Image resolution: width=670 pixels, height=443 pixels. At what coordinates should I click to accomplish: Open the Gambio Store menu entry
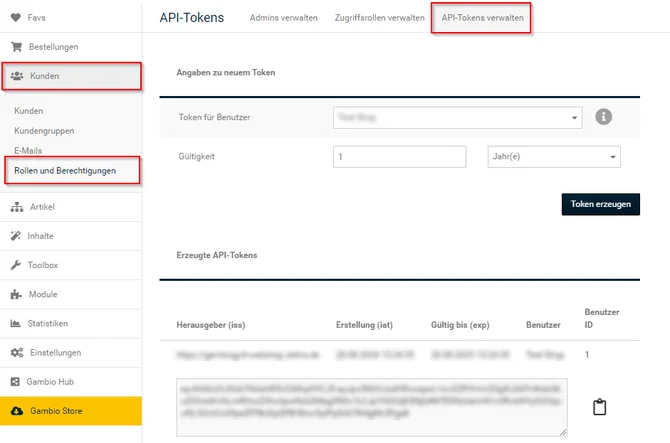tap(71, 411)
